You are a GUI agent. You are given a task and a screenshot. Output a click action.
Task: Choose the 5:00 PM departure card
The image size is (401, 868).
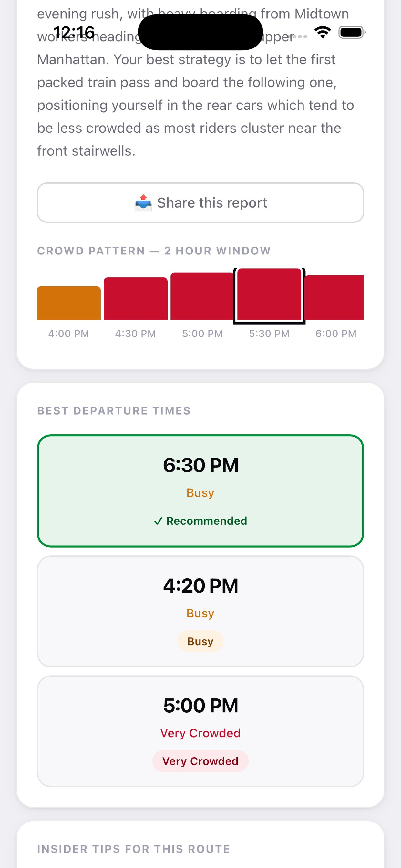[200, 731]
